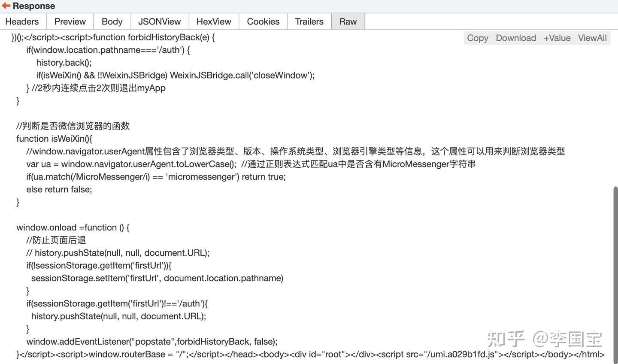Click the vertical scrollbar thumb

[615, 275]
